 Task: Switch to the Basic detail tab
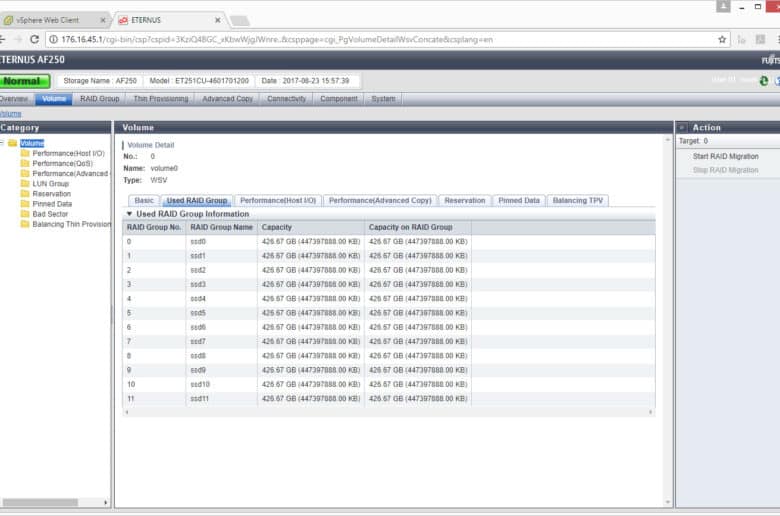point(144,201)
